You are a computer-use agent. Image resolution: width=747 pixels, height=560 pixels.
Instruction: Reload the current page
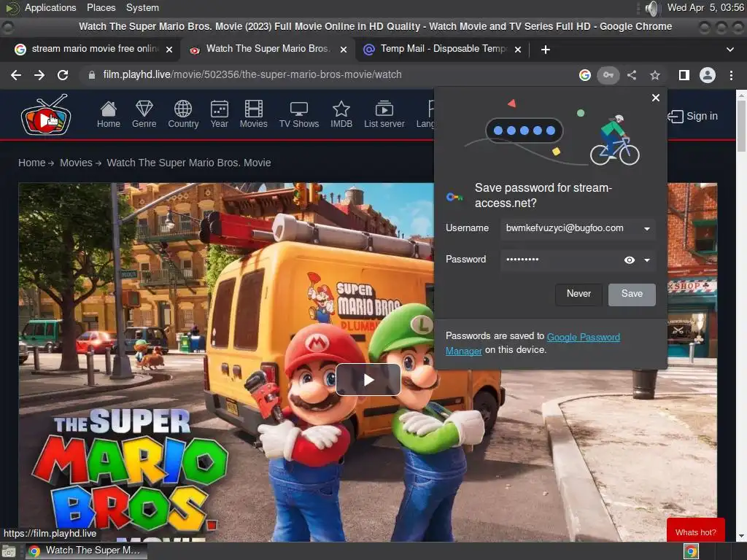(x=63, y=75)
